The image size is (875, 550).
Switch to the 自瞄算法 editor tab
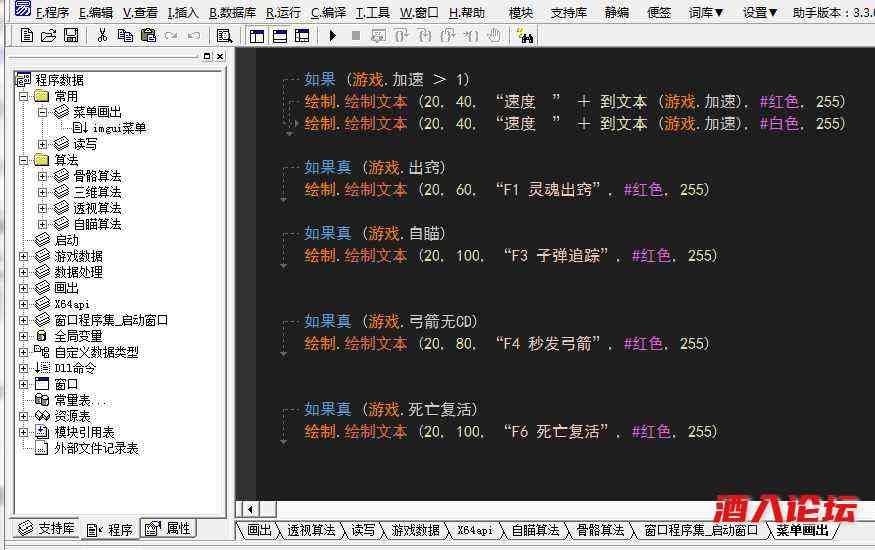(x=535, y=530)
